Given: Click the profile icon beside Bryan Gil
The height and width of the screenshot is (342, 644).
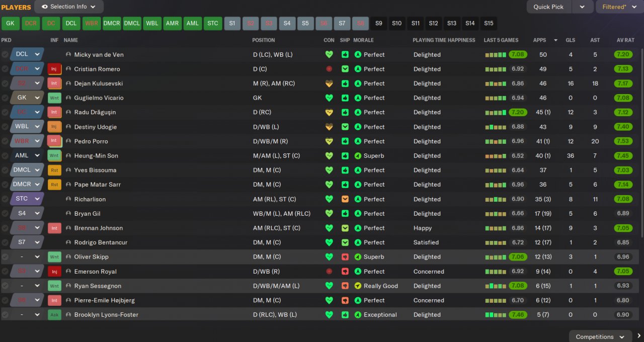Looking at the screenshot, I should [68, 214].
